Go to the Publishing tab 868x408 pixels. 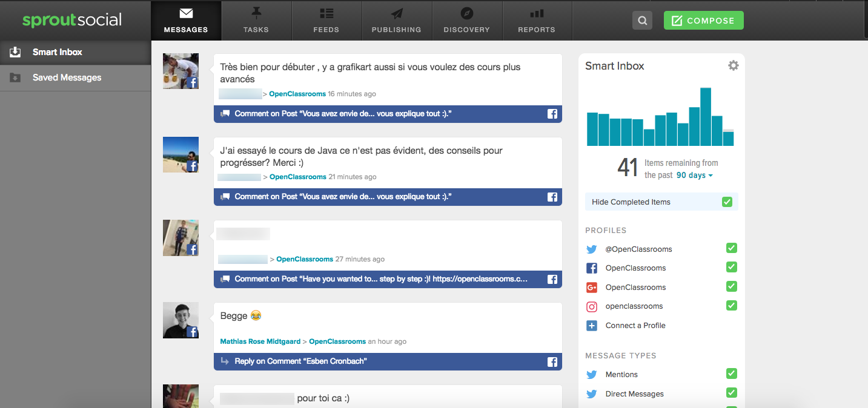coord(397,21)
